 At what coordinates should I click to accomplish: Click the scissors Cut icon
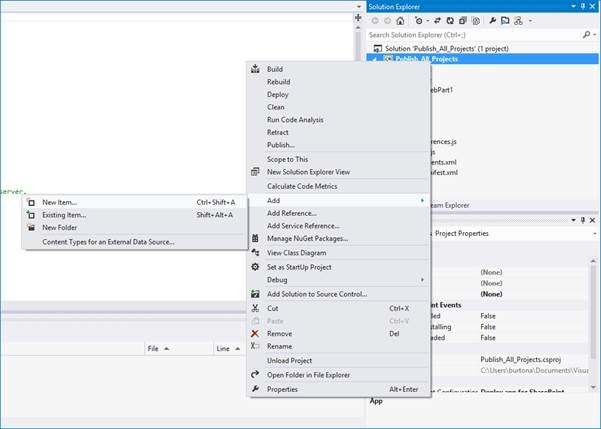[255, 308]
